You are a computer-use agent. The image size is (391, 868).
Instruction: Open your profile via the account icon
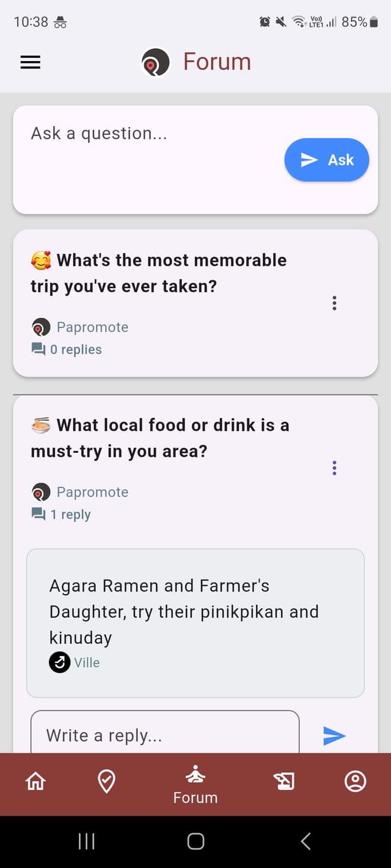click(355, 780)
